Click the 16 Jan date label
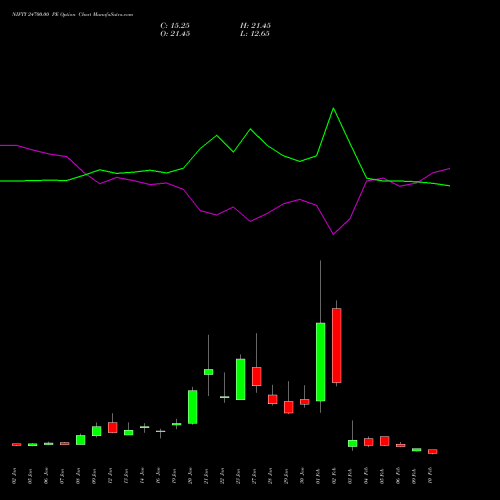The height and width of the screenshot is (500, 500). point(158,476)
